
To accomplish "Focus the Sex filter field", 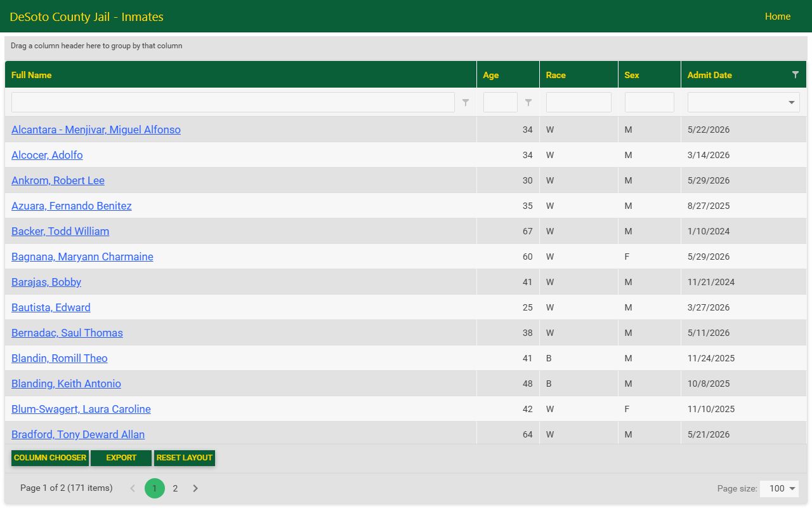I will click(650, 102).
